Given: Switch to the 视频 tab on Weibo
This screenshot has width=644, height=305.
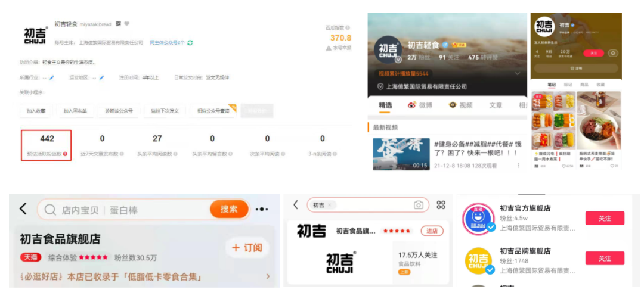Looking at the screenshot, I should tap(461, 105).
